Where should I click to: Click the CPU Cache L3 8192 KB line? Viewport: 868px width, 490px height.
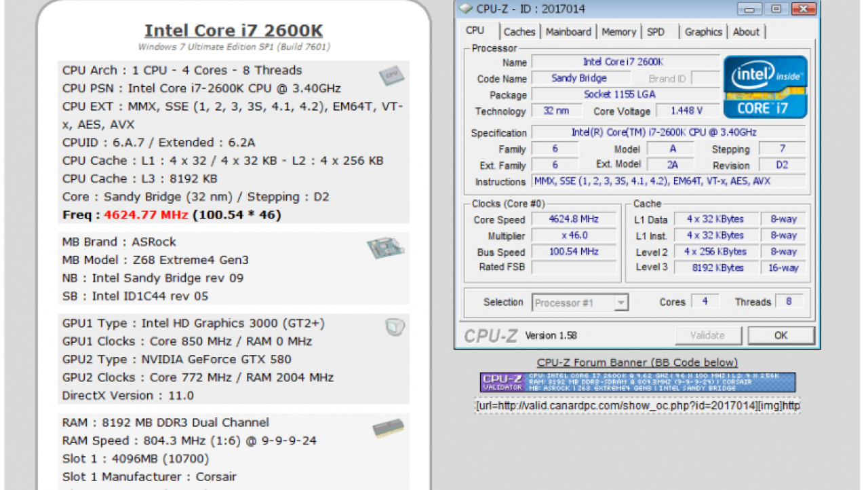click(140, 178)
